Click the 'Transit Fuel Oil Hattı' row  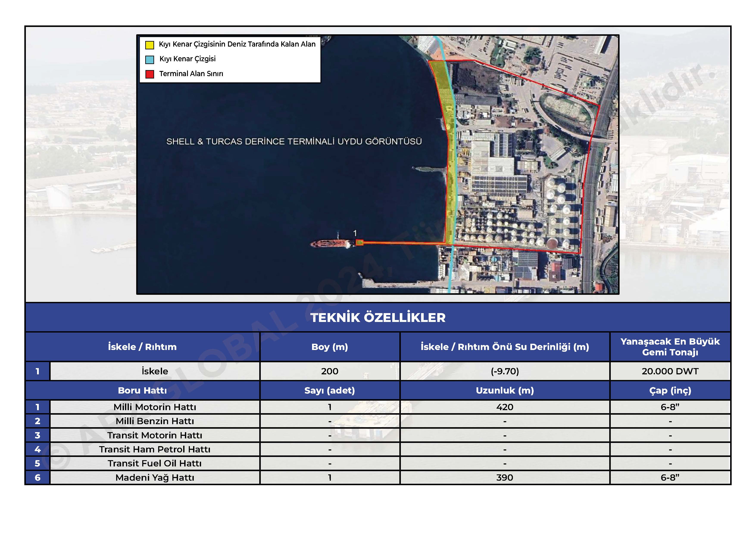[x=155, y=463]
